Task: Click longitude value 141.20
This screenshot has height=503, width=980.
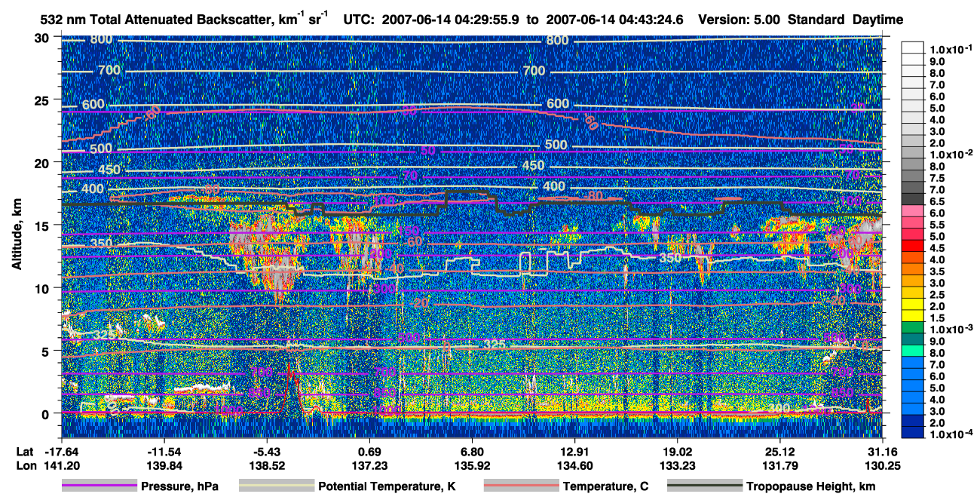Action: click(62, 465)
